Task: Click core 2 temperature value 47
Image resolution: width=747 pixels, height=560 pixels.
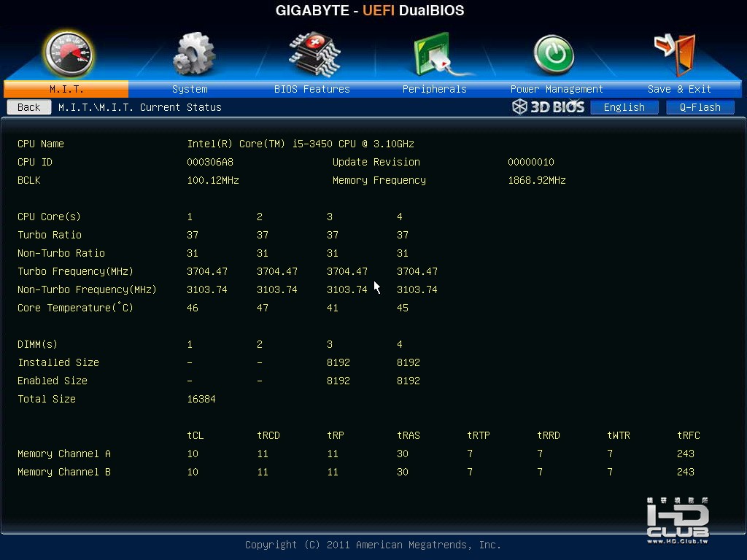Action: [262, 308]
